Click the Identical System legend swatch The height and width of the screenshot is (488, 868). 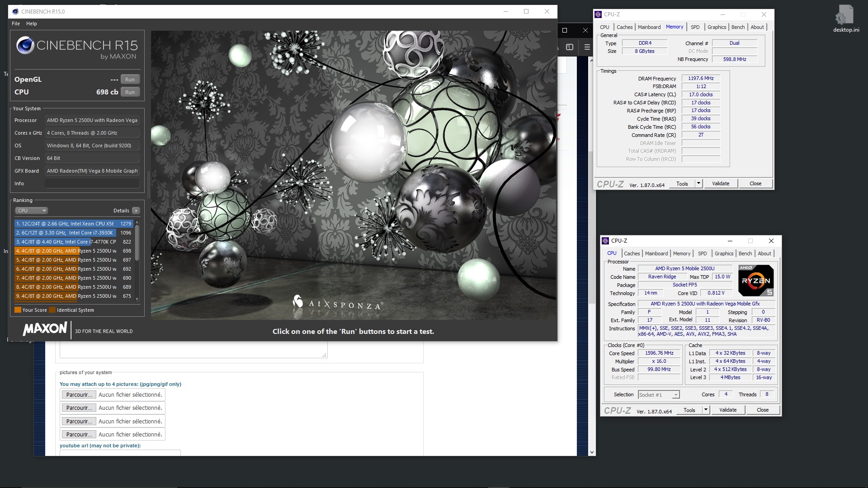52,310
